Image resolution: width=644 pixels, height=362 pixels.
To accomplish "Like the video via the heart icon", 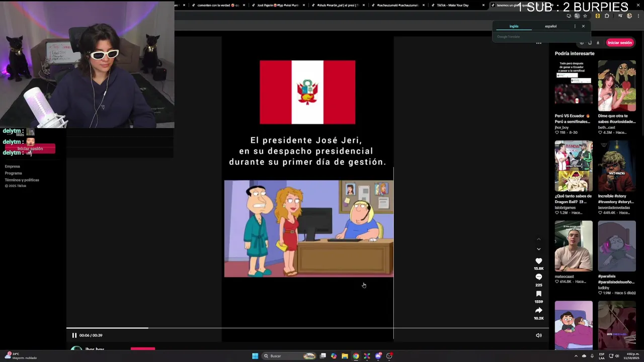I will tap(538, 261).
